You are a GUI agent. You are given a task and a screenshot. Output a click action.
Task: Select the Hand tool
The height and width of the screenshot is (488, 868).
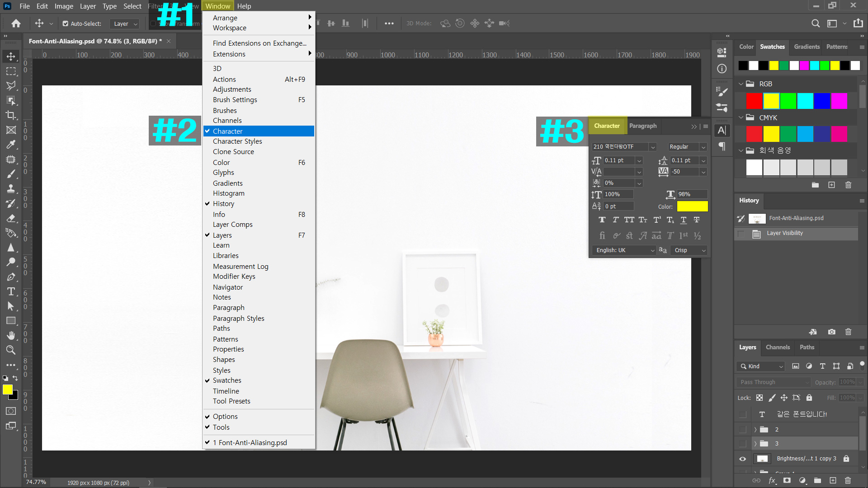(x=11, y=335)
